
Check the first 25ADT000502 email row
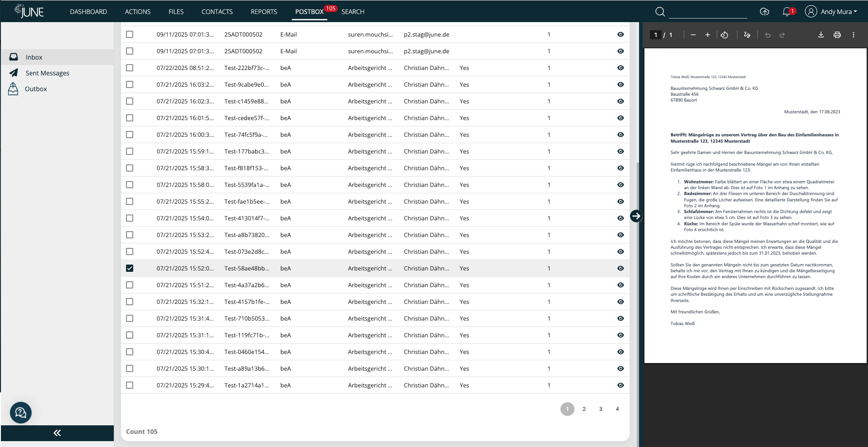click(x=130, y=34)
